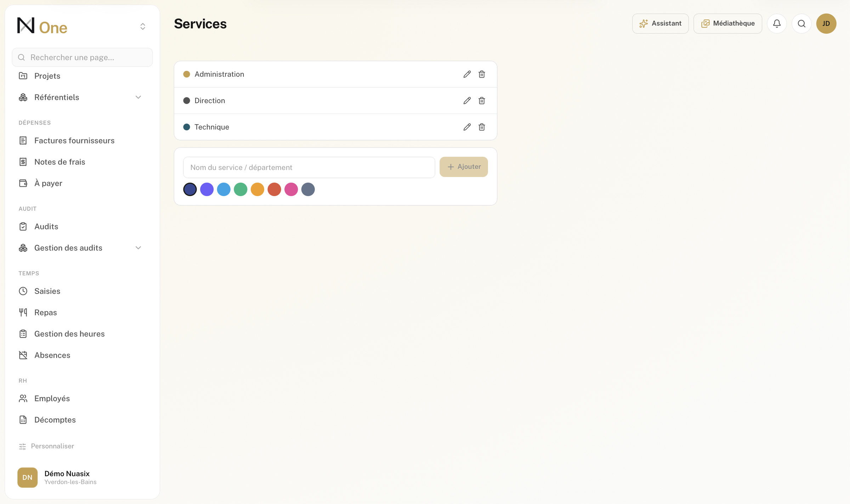Focus the Nom du service input
Viewport: 850px width, 504px height.
pyautogui.click(x=309, y=167)
